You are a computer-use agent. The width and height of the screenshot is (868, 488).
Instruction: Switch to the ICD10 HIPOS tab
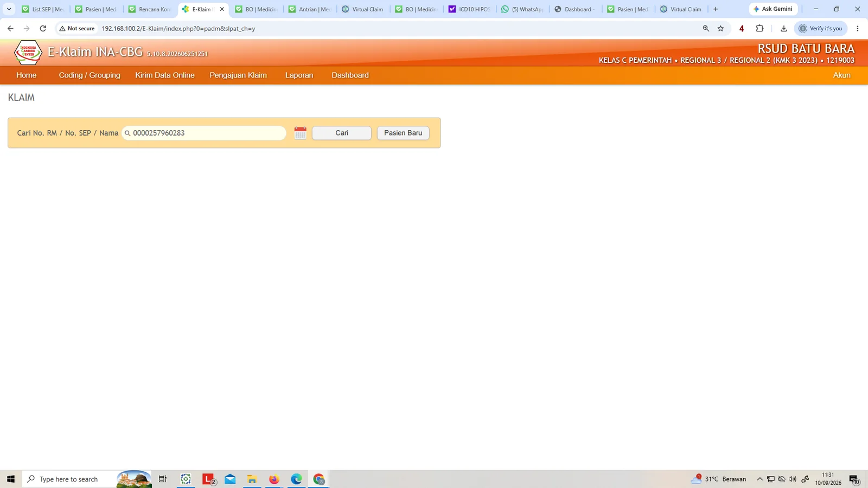coord(469,9)
